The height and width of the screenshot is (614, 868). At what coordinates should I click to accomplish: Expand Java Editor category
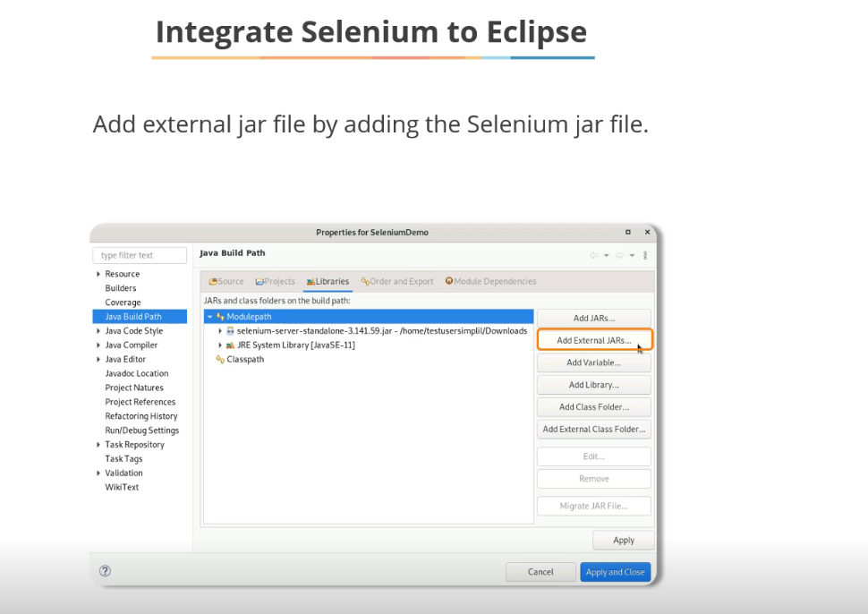pyautogui.click(x=98, y=359)
